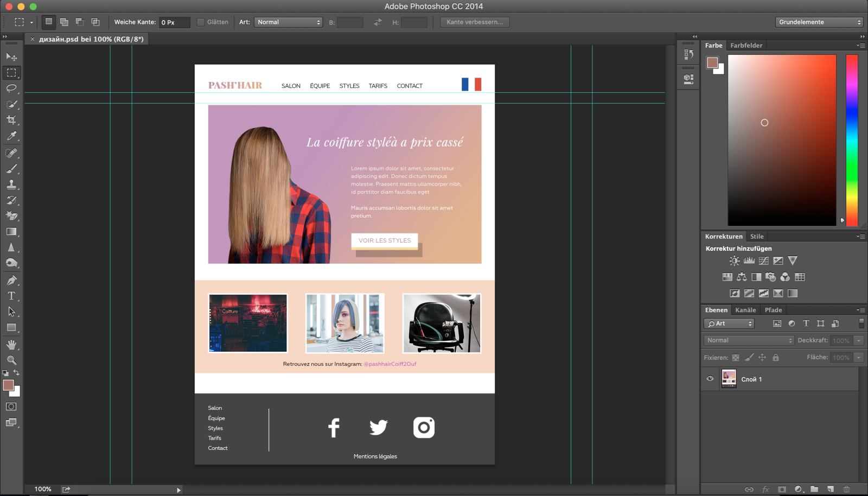This screenshot has height=496, width=868.
Task: Choose the Hand tool
Action: 11,345
